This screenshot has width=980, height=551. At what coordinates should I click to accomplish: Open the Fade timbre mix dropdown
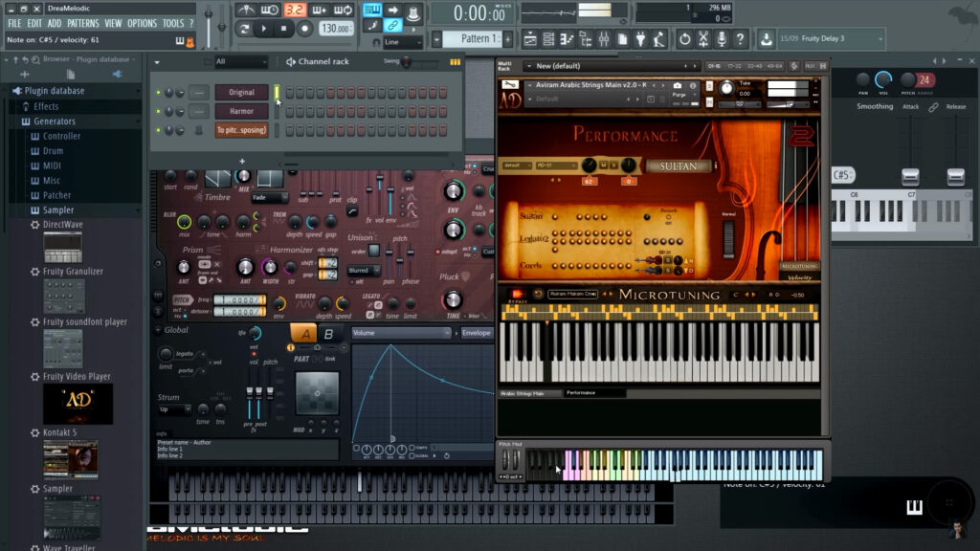click(270, 197)
